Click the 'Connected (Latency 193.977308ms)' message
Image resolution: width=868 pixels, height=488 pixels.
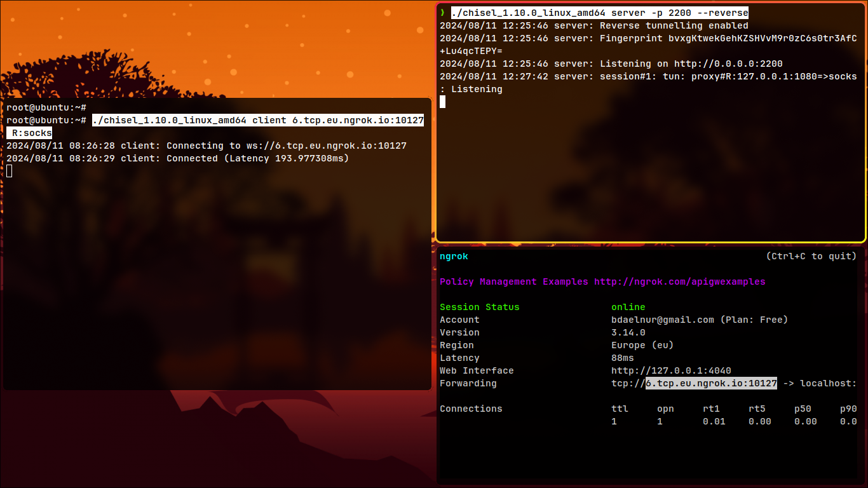click(257, 158)
